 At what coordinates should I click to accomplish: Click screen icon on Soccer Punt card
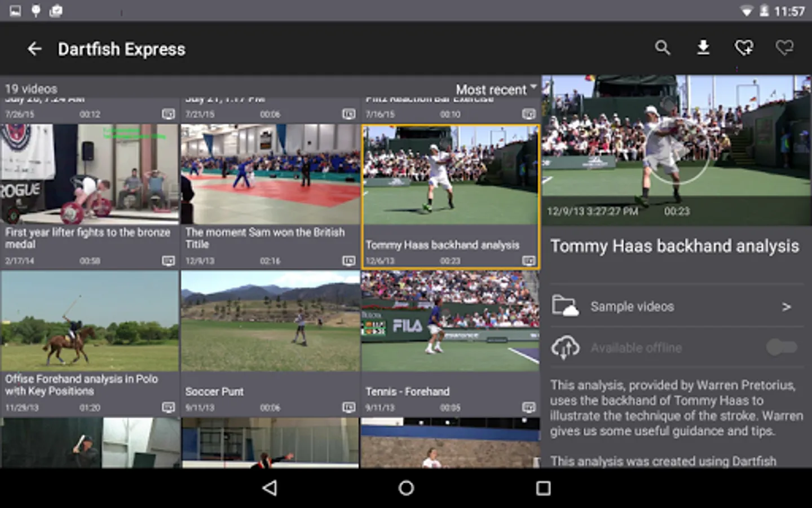pos(349,408)
